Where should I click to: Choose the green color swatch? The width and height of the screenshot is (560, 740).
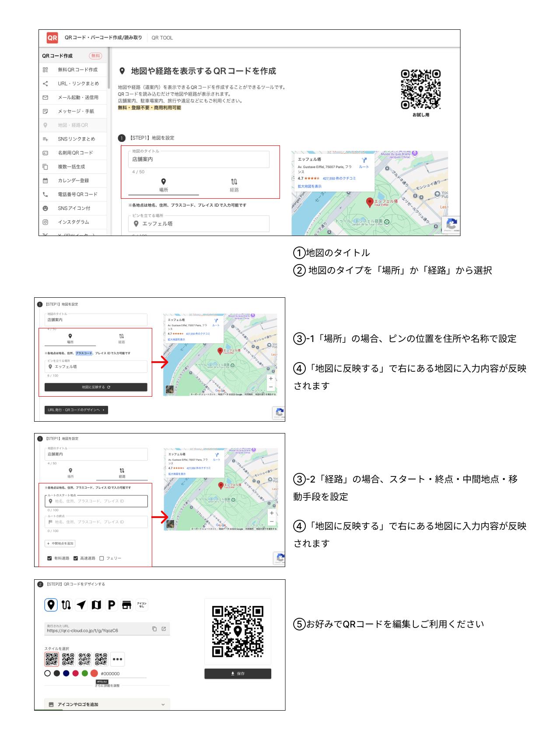click(x=85, y=673)
